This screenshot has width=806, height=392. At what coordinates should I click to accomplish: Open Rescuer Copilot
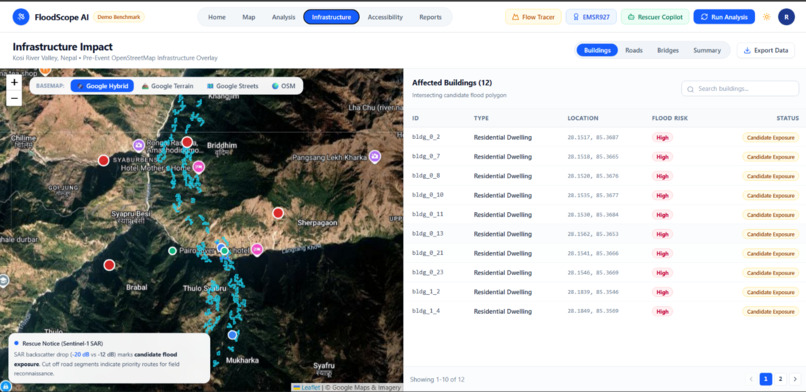655,17
